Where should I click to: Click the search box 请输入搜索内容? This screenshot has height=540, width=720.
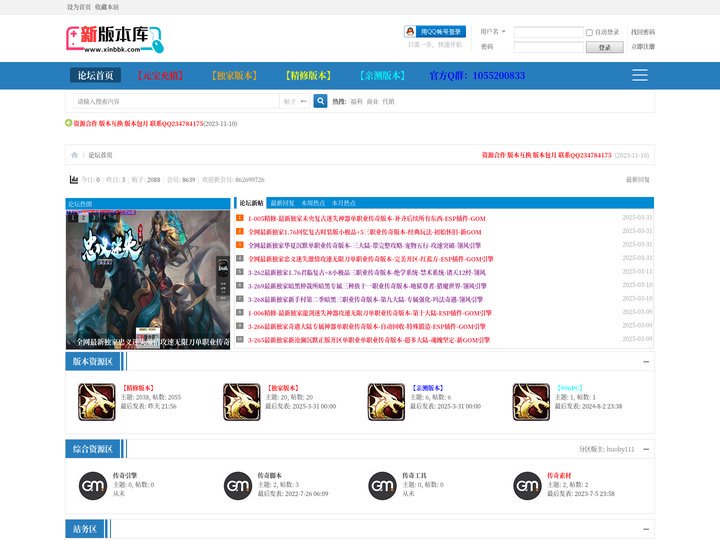[176, 101]
